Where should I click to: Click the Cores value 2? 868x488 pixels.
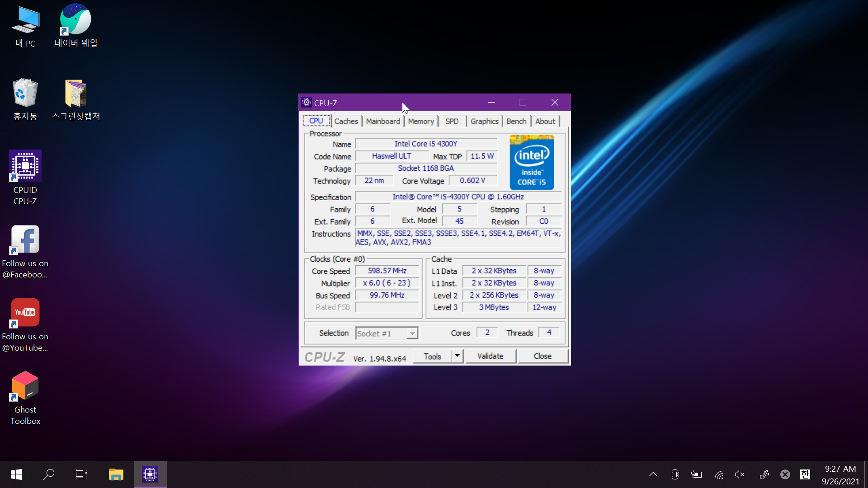[x=487, y=333]
